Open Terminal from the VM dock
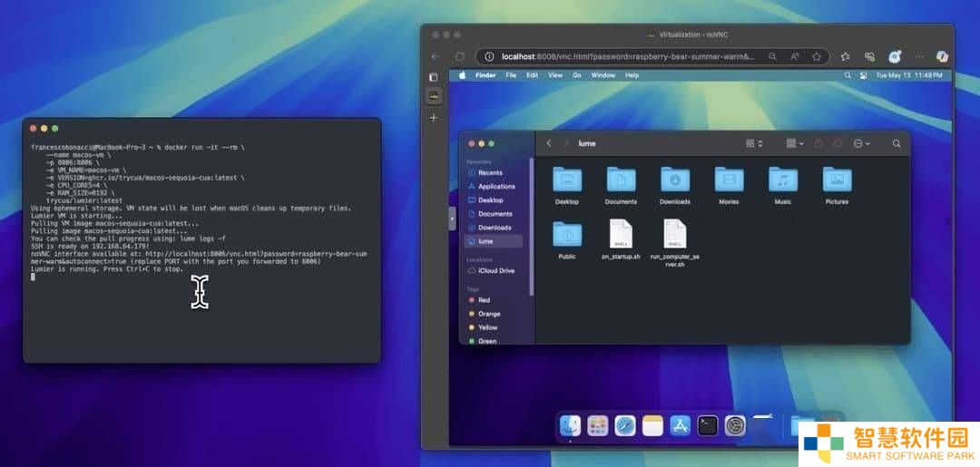980x467 pixels. [708, 426]
